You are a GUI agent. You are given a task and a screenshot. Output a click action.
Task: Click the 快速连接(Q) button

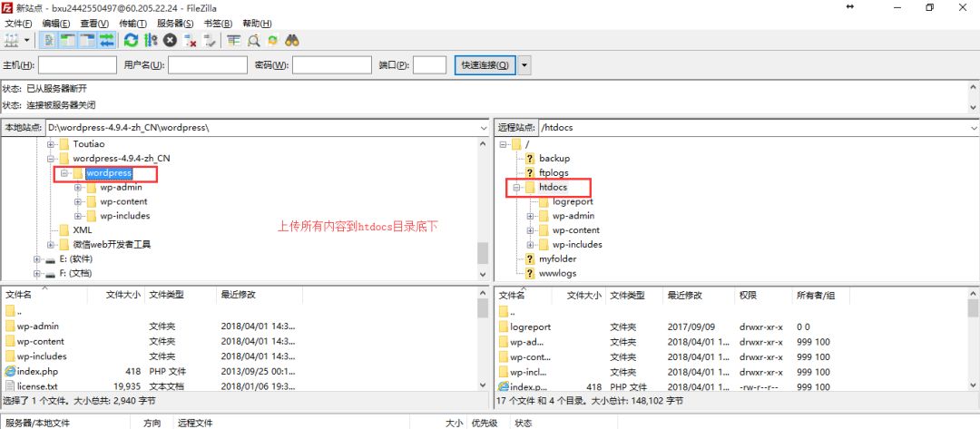(485, 65)
